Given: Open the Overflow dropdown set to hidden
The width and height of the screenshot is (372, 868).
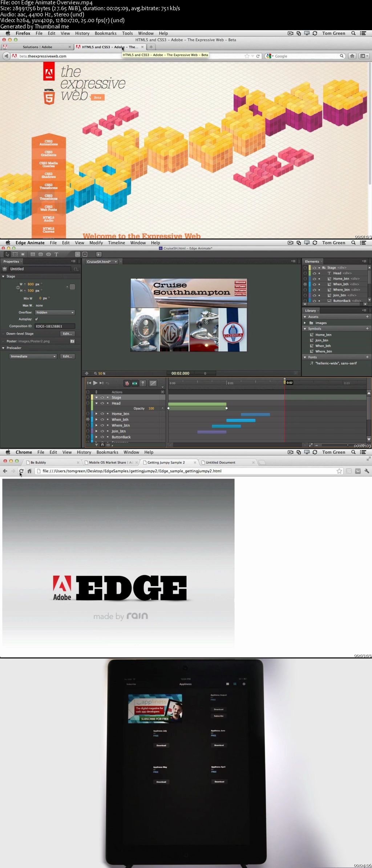Looking at the screenshot, I should [x=55, y=312].
